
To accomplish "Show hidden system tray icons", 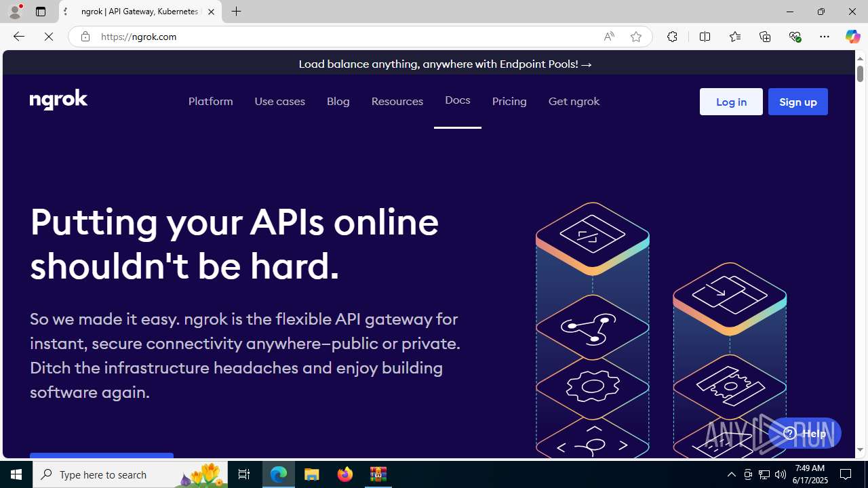I will [x=731, y=474].
